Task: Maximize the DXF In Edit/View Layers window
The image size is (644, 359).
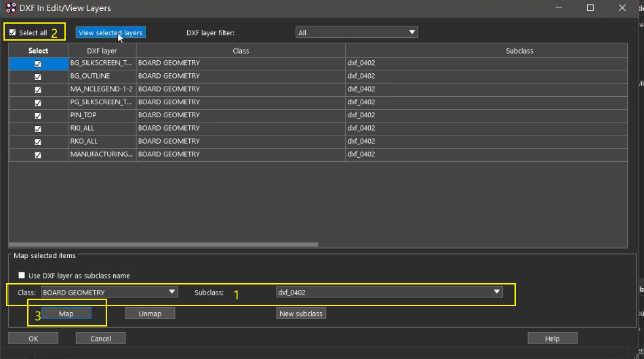Action: (x=590, y=8)
